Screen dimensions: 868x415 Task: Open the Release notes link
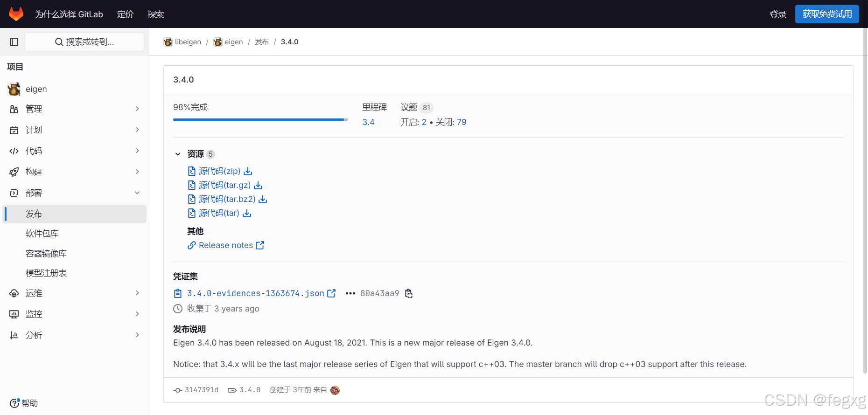pyautogui.click(x=226, y=245)
